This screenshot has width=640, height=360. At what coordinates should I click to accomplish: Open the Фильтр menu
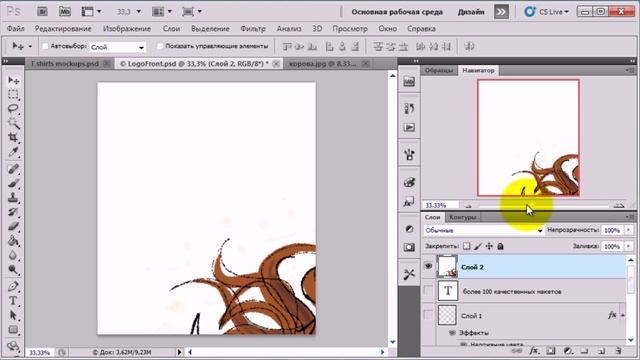pyautogui.click(x=253, y=29)
